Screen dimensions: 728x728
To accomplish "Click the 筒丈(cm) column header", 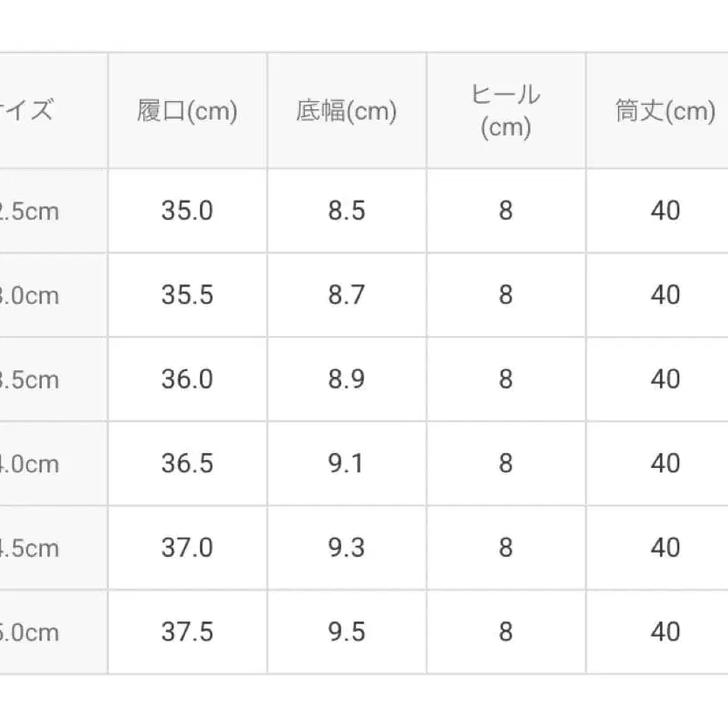I will coord(665,112).
